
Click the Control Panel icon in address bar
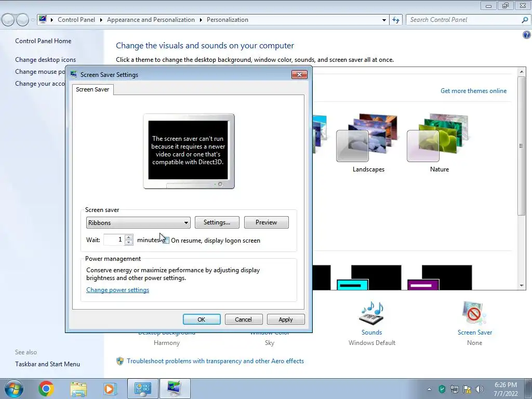[43, 19]
